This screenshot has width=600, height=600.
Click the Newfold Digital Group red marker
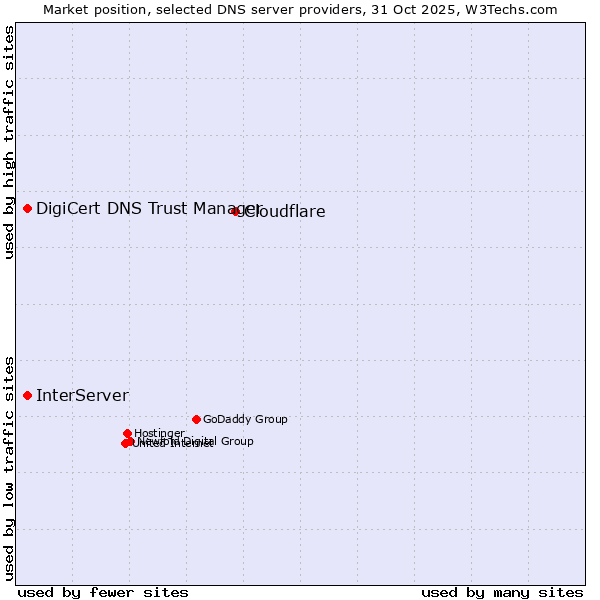[131, 440]
